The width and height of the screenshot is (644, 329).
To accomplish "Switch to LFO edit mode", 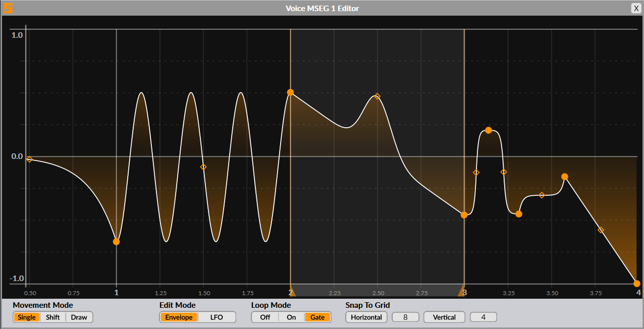I will [x=218, y=317].
